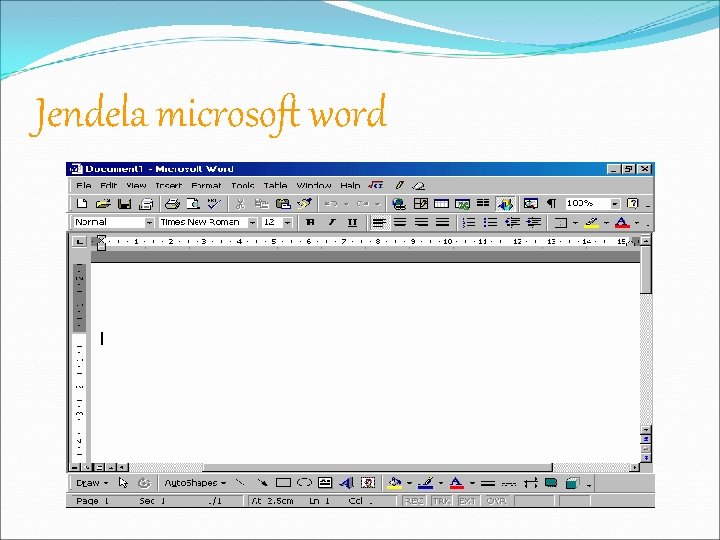Toggle center text alignment

pos(400,223)
